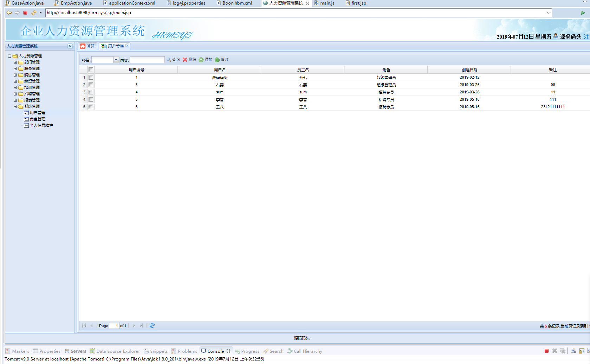This screenshot has height=364, width=590.
Task: Click the 内容 search input field
Action: click(147, 60)
